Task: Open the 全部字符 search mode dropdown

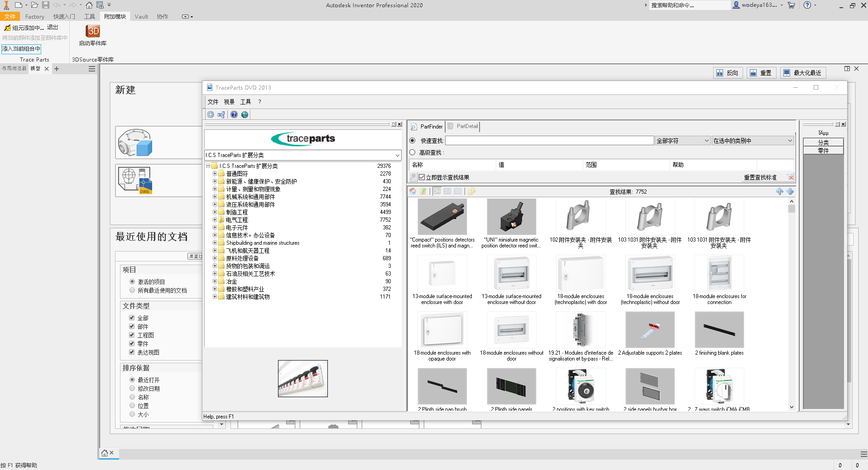Action: (682, 141)
